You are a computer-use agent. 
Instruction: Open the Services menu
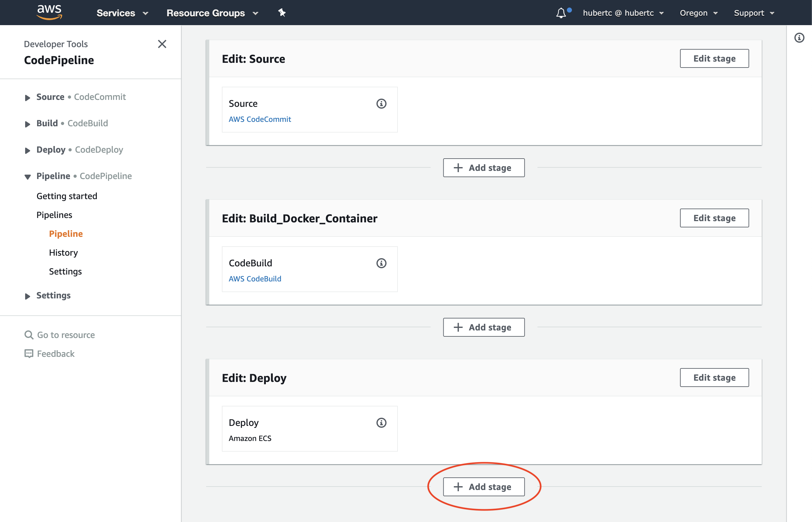coord(122,13)
